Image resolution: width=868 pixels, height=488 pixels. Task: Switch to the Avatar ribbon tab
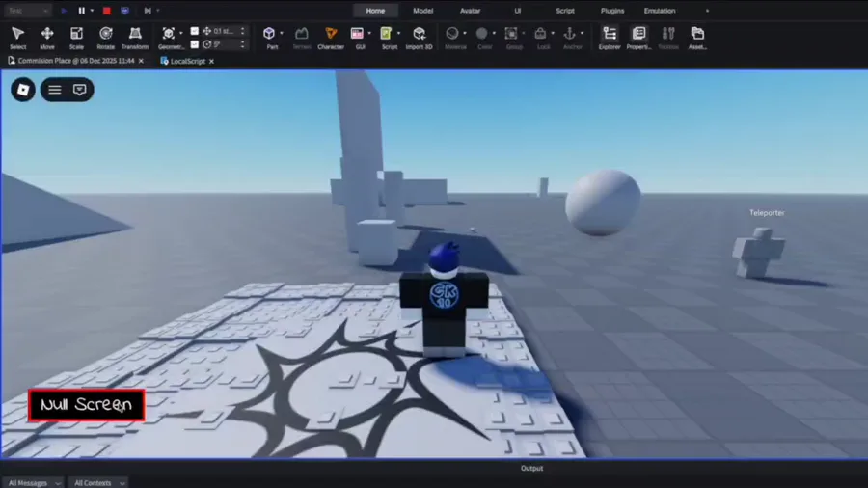coord(470,11)
